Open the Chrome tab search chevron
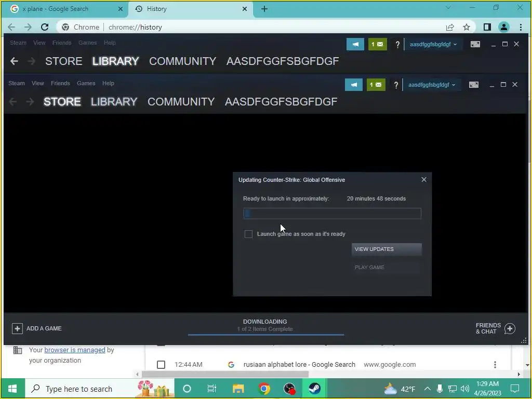This screenshot has width=532, height=399. click(x=448, y=7)
